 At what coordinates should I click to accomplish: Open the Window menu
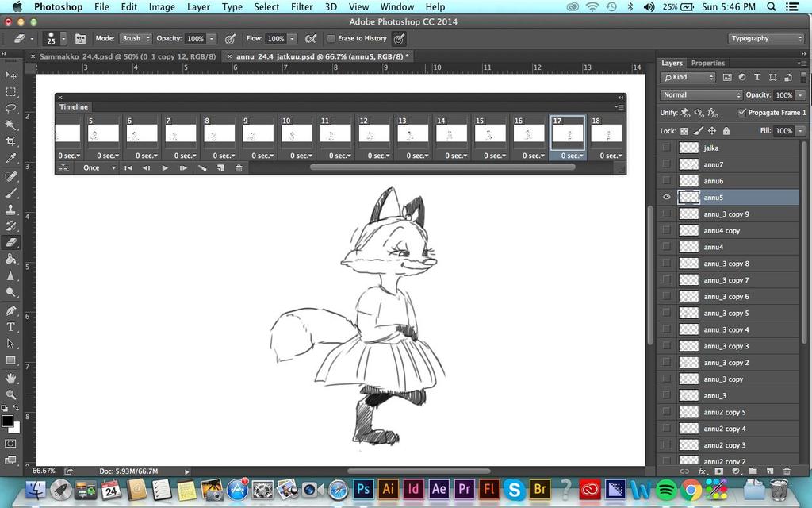[397, 6]
